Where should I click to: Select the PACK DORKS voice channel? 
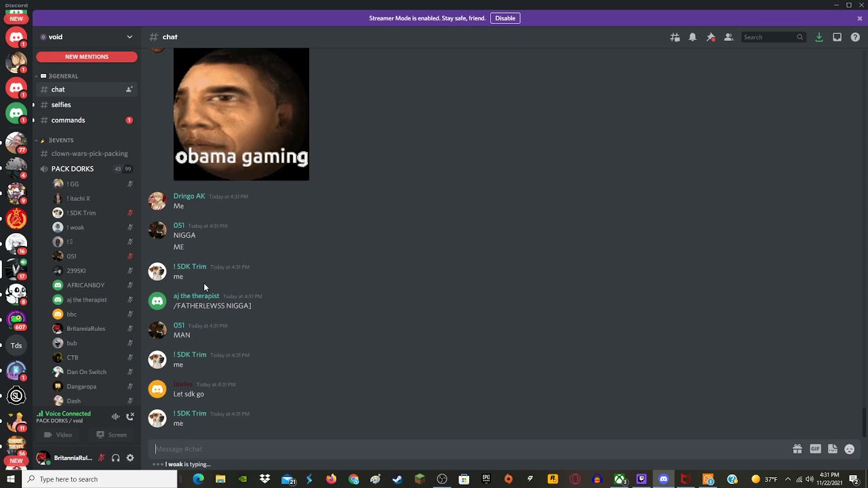click(x=87, y=169)
